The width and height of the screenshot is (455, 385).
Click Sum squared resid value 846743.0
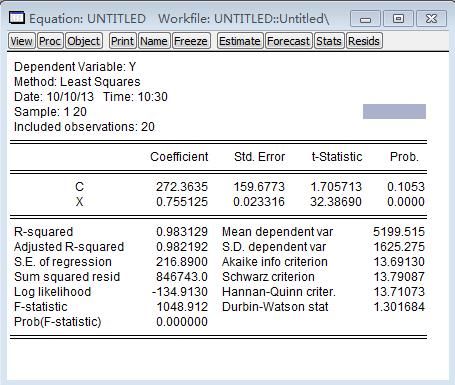coord(182,277)
